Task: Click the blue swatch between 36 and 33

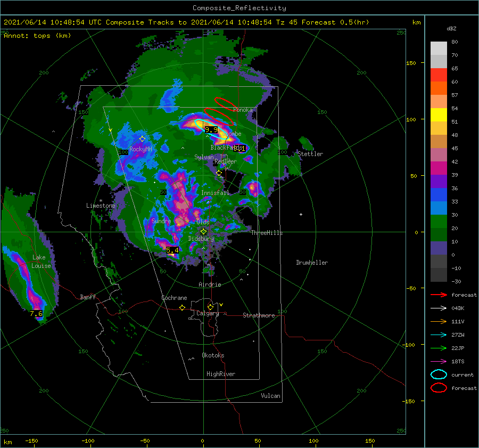Action: pyautogui.click(x=439, y=195)
